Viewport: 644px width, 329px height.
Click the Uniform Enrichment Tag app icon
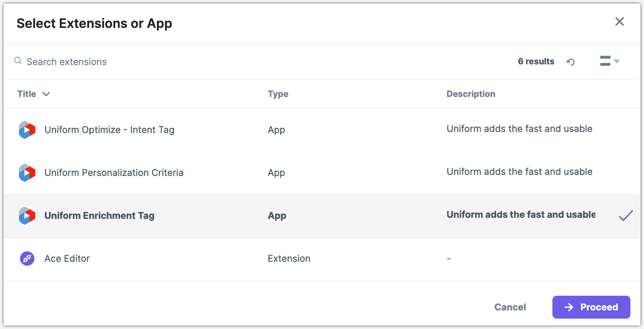click(x=27, y=216)
